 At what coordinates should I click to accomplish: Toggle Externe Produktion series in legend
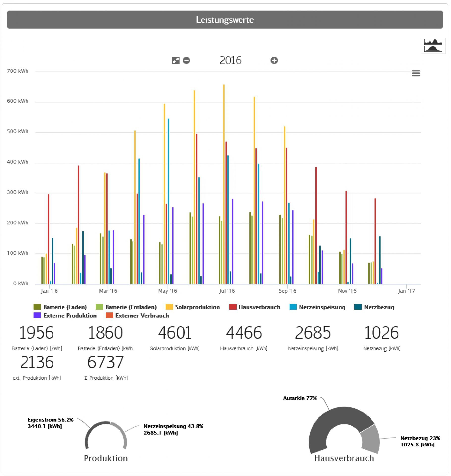65,315
